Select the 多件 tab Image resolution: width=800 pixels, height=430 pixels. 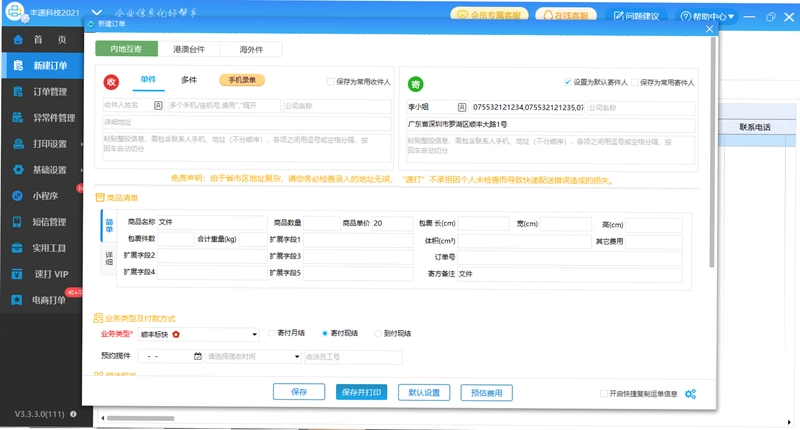click(189, 80)
